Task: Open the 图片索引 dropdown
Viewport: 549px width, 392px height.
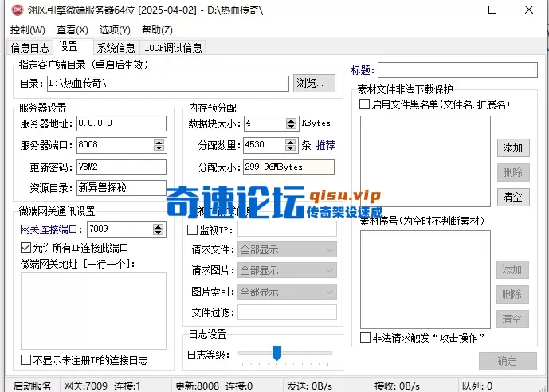Action: [x=287, y=292]
